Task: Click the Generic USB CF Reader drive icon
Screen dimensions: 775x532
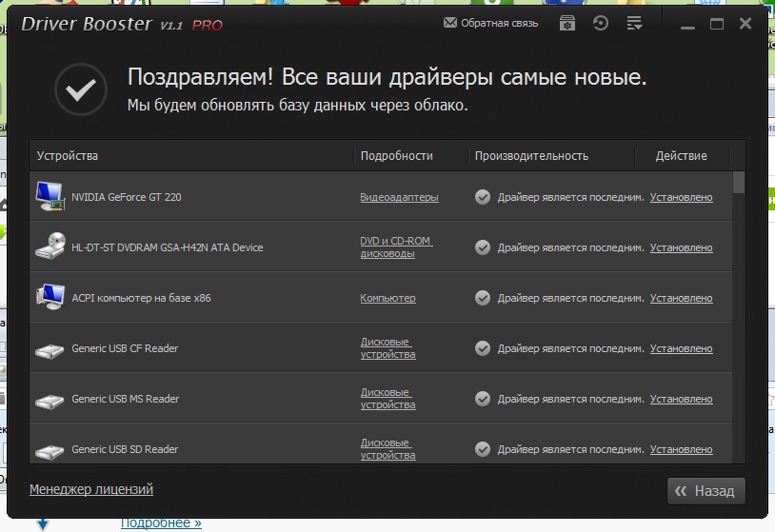Action: (50, 349)
